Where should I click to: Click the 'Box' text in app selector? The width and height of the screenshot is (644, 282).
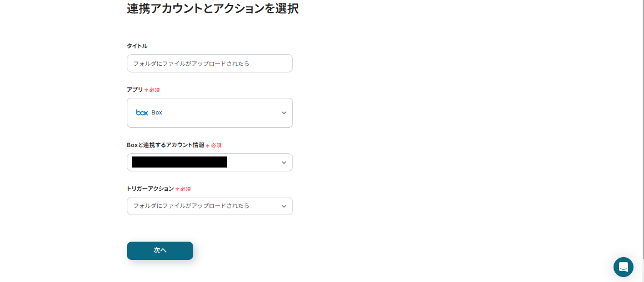click(x=157, y=113)
